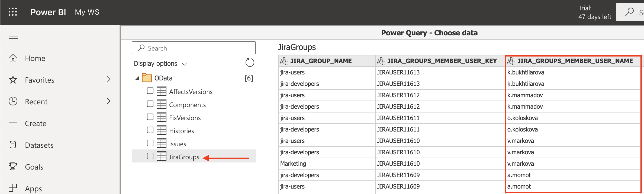Screen dimensions: 644x194
Task: Enable the JiraGroups table checkbox
Action: pos(150,156)
